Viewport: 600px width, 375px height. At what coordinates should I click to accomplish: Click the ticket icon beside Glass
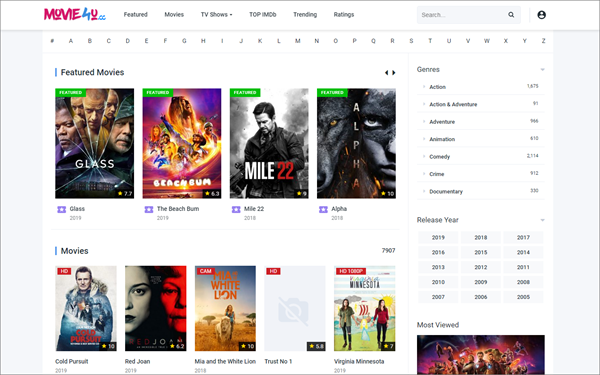point(62,209)
